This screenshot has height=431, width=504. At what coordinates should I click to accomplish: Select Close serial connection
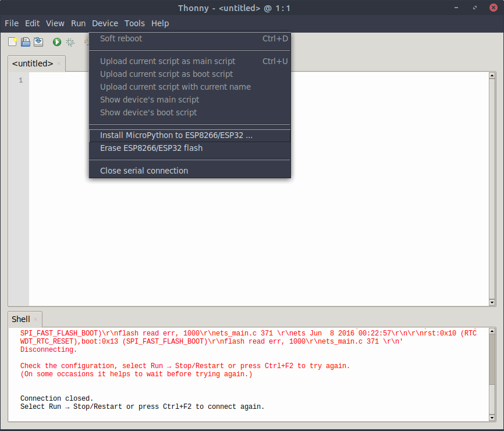tap(190, 171)
